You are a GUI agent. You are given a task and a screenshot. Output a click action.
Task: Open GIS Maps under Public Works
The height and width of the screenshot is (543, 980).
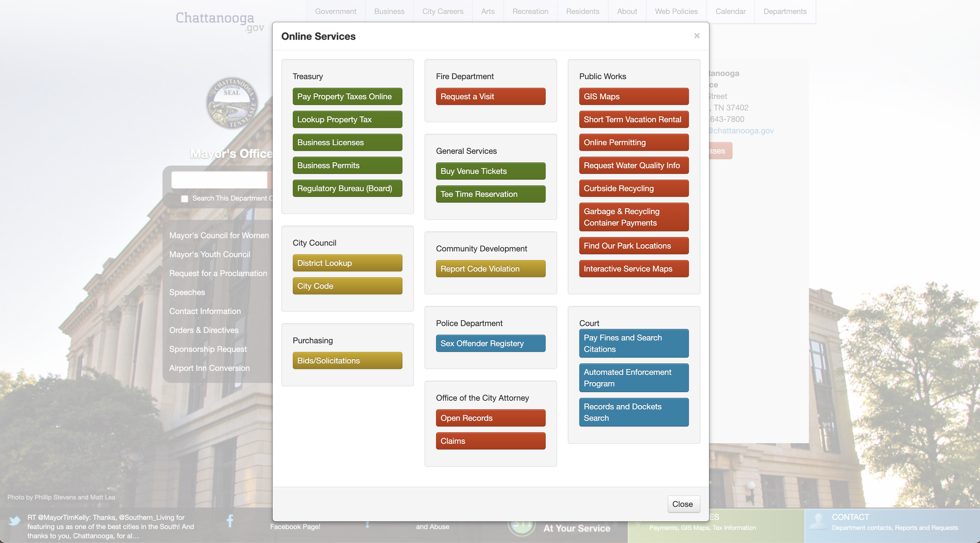pyautogui.click(x=633, y=96)
